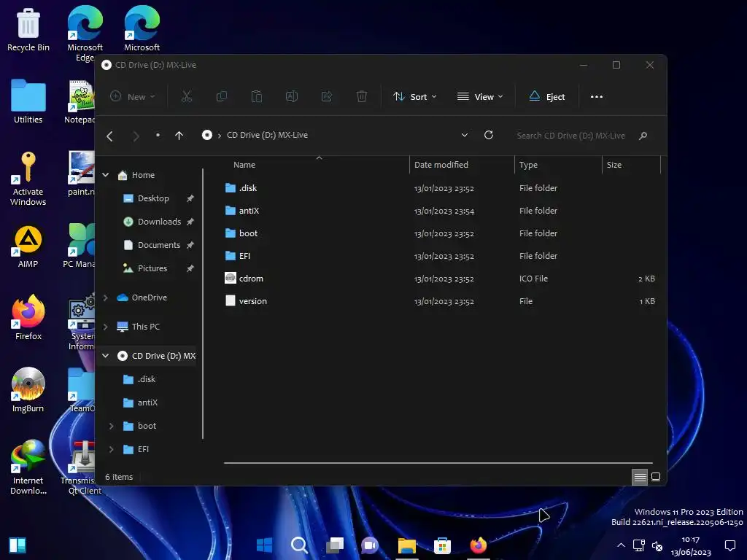Image resolution: width=747 pixels, height=560 pixels.
Task: Open Task View on taskbar
Action: pos(335,545)
